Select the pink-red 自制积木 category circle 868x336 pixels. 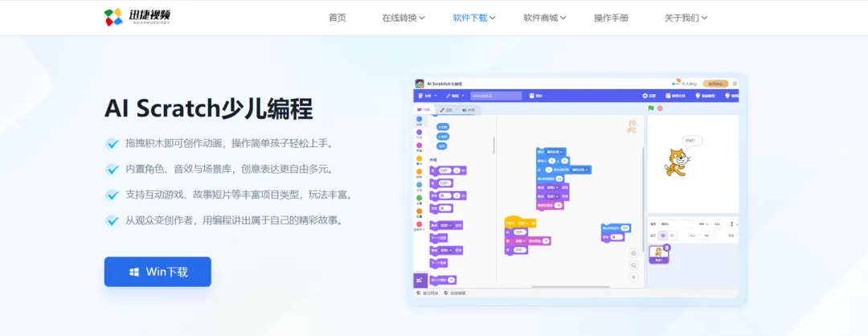(419, 223)
